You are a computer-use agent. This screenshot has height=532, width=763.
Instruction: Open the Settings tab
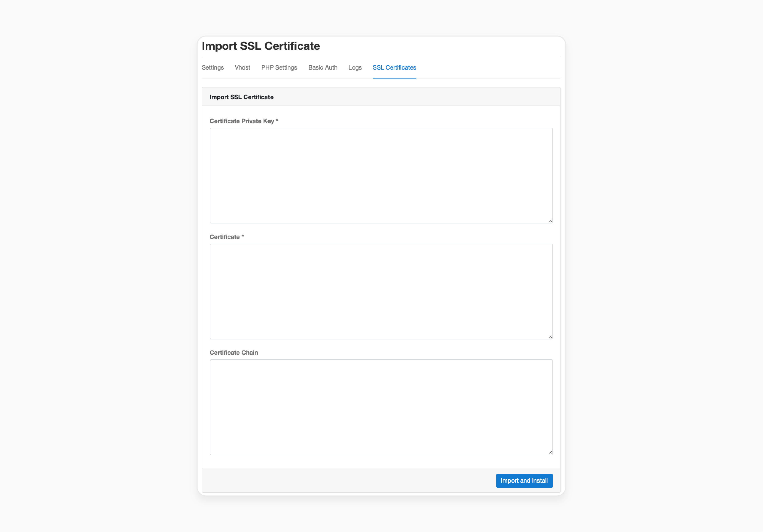213,67
